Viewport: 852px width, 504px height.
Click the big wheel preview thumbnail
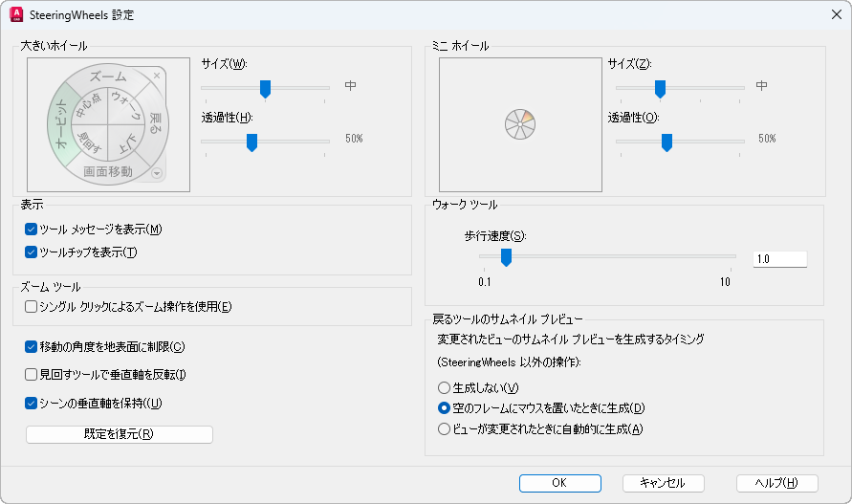pyautogui.click(x=109, y=124)
